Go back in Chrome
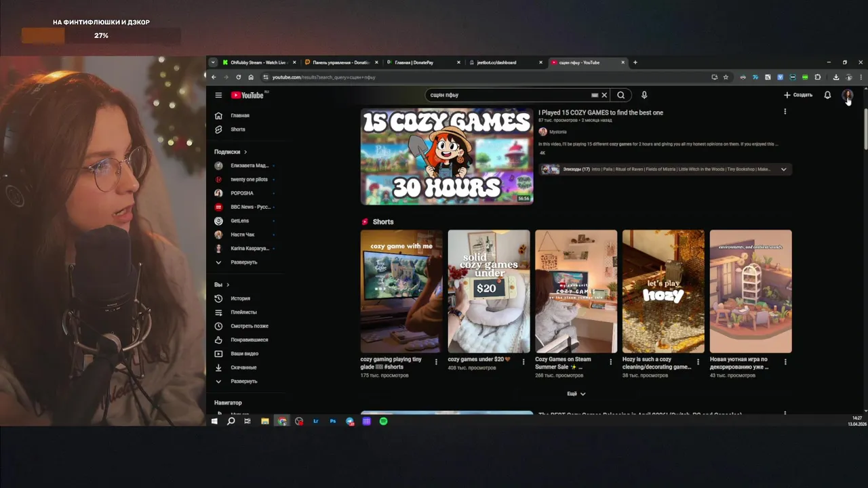This screenshot has width=868, height=488. click(214, 77)
